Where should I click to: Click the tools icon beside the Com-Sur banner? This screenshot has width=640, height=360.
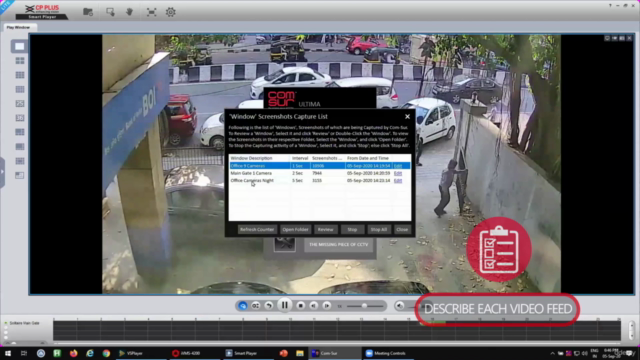tap(284, 244)
